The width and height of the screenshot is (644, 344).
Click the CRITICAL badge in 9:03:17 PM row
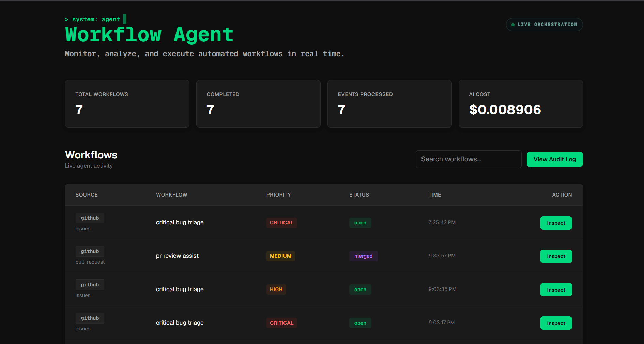[x=282, y=323]
